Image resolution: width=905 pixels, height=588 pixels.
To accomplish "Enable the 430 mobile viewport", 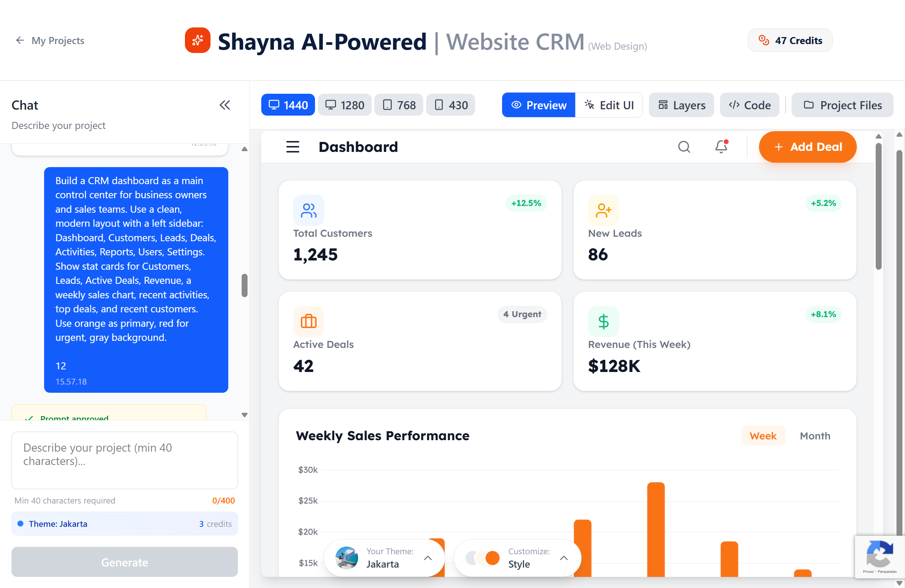I will click(451, 105).
